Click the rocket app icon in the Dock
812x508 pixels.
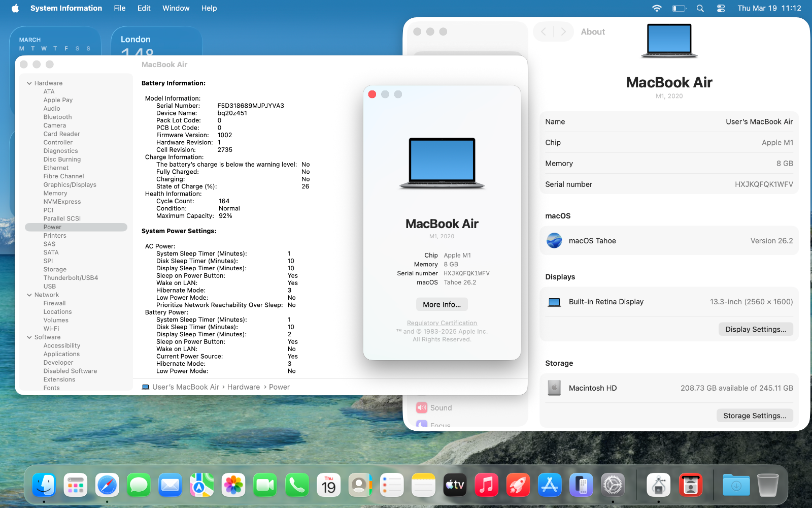tap(518, 485)
